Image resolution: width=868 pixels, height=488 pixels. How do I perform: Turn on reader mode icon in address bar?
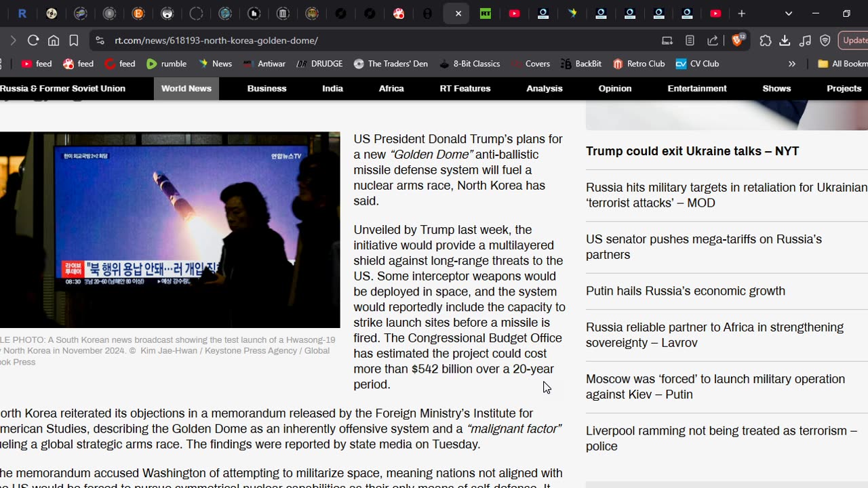click(x=690, y=41)
